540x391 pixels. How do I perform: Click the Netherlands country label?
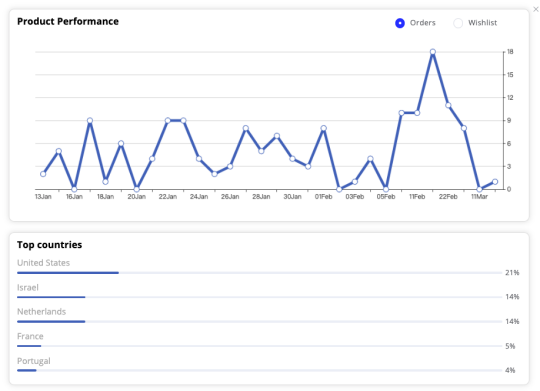point(41,312)
